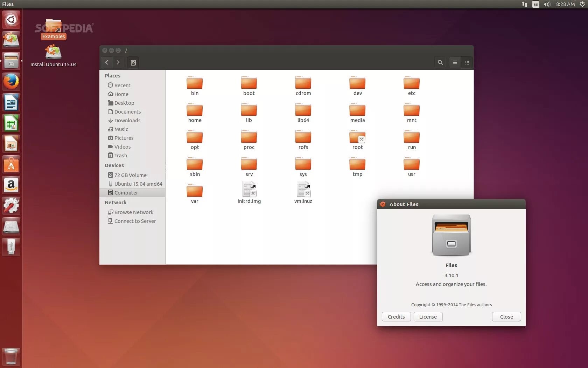Click the 8:28 AM clock
Viewport: 588px width, 368px height.
click(565, 4)
